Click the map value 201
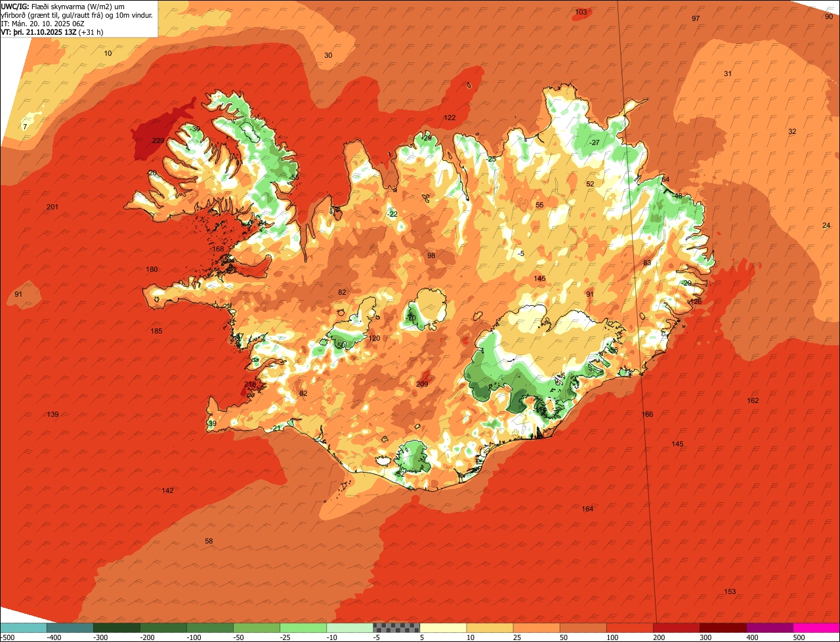Screen dimensions: 840x642 [x=52, y=207]
